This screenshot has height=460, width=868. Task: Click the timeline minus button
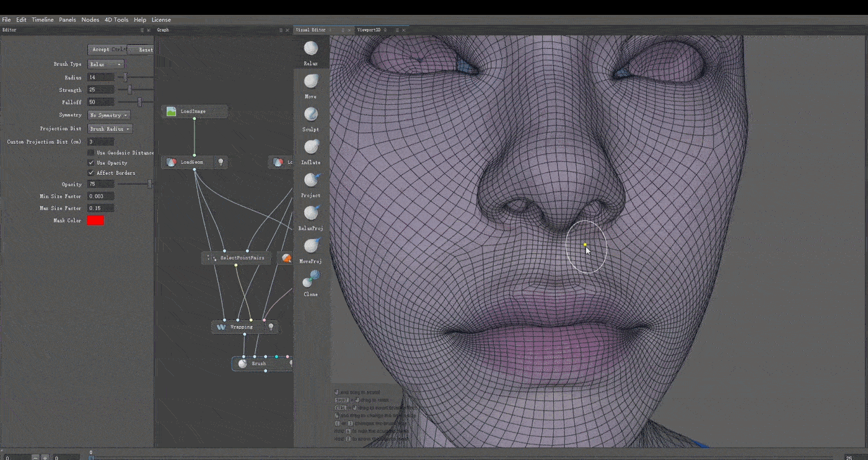tap(35, 458)
